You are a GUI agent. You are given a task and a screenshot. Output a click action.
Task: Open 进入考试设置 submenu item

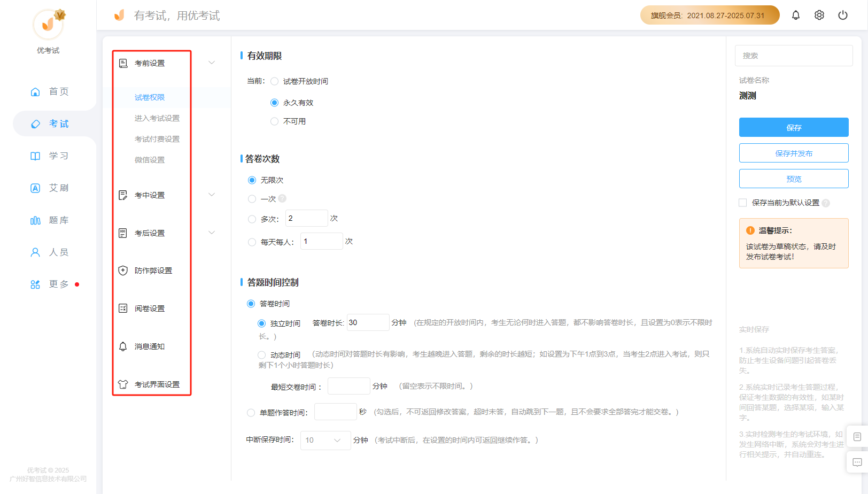click(x=157, y=118)
